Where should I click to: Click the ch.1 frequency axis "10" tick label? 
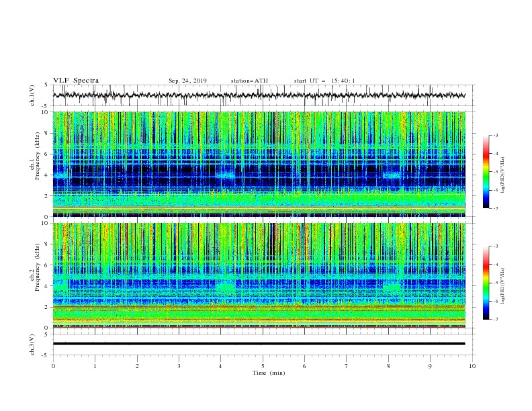[x=45, y=112]
